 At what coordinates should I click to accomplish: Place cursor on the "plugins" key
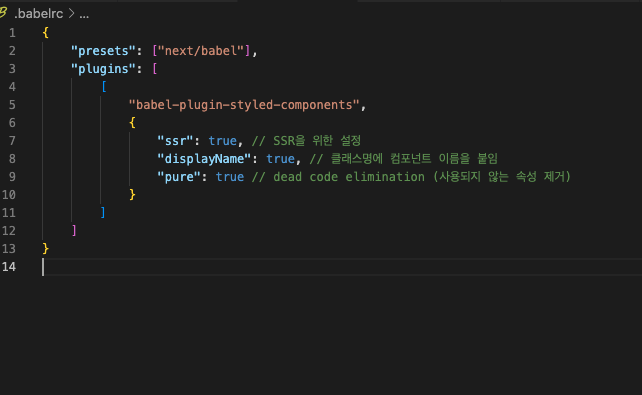click(103, 69)
